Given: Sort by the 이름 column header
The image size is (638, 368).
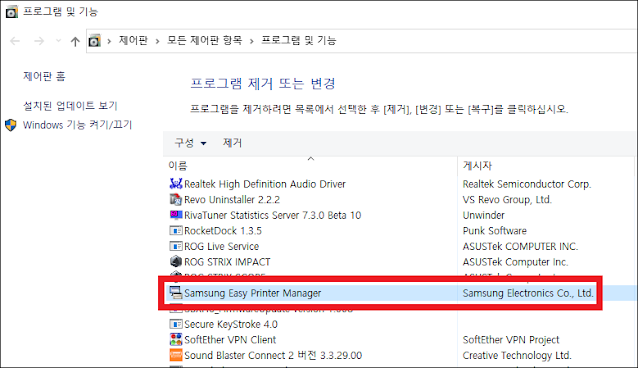Looking at the screenshot, I should 177,166.
